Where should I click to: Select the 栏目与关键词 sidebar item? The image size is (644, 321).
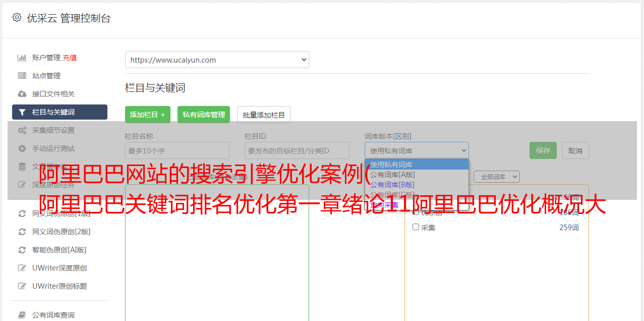(x=60, y=112)
